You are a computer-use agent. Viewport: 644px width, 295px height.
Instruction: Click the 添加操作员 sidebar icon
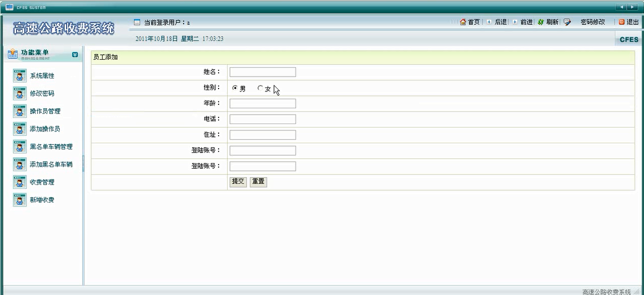[20, 129]
